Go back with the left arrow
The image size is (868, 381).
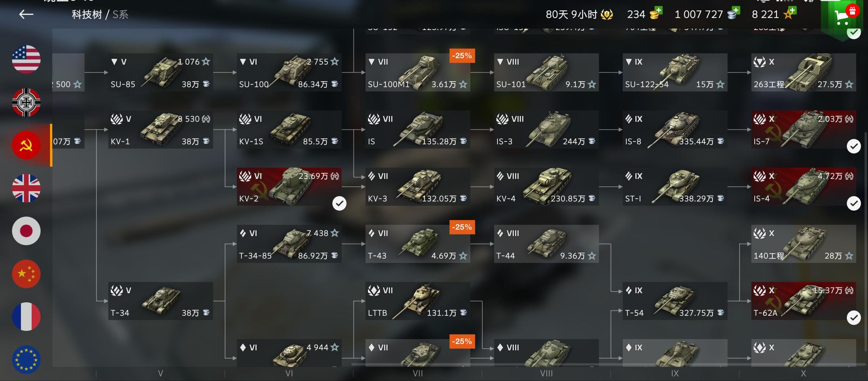pos(26,14)
